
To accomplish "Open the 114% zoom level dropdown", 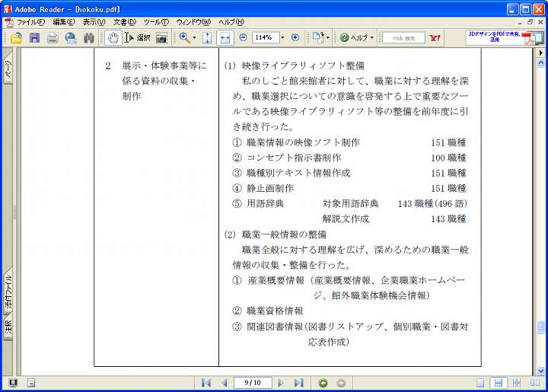I will pos(282,37).
